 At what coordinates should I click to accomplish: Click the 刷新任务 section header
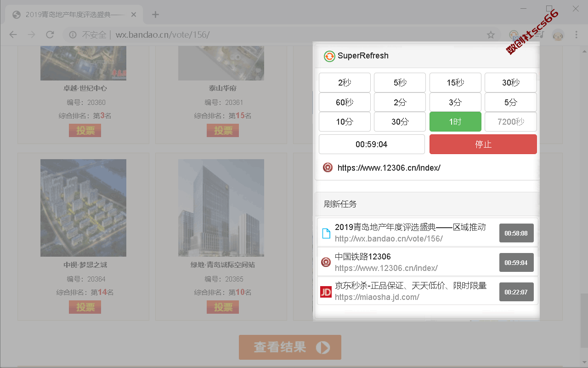tap(427, 204)
